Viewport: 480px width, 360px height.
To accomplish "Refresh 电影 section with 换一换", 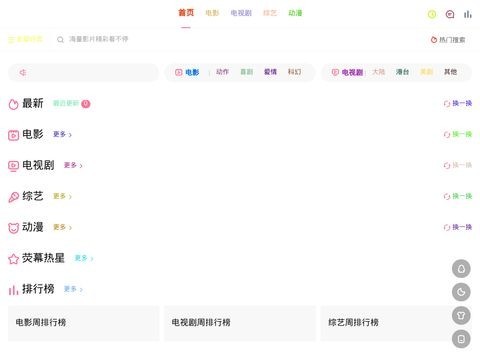I will pos(458,134).
